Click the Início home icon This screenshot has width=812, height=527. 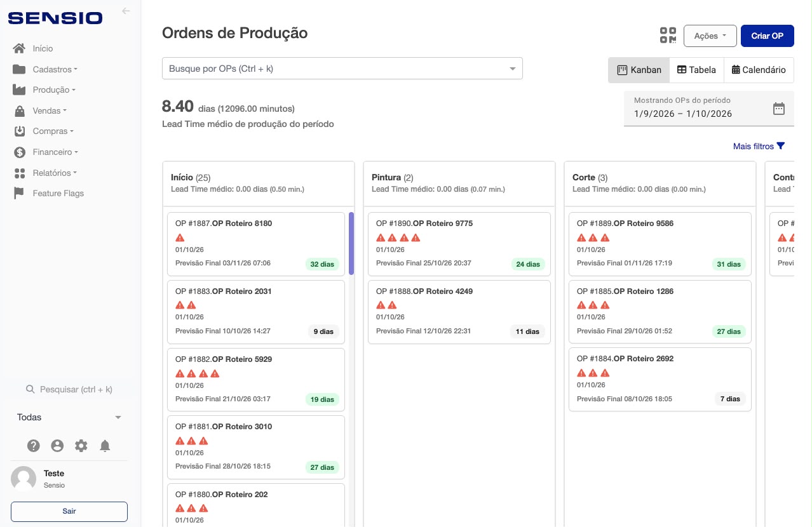click(x=20, y=48)
